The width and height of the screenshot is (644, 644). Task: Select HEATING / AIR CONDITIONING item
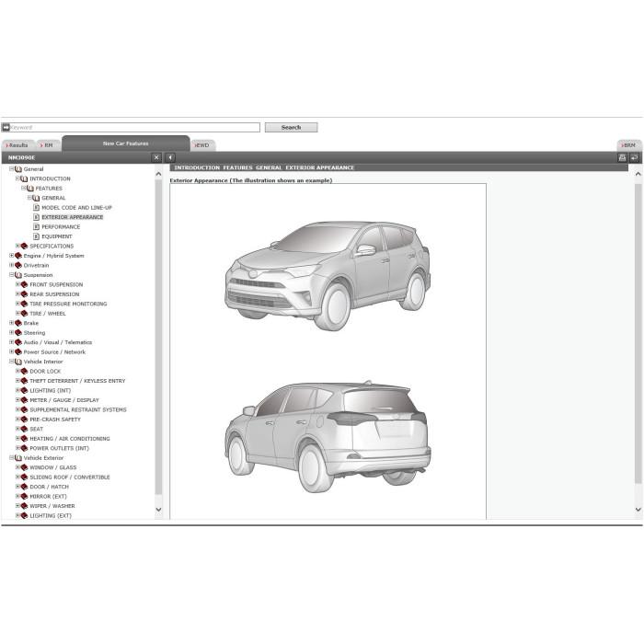coord(70,439)
